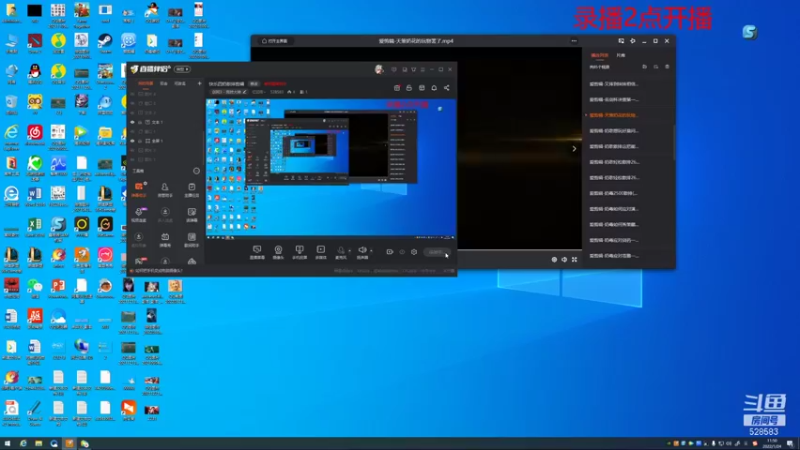
Task: Open the Edge browser from the taskbar
Action: 23,444
